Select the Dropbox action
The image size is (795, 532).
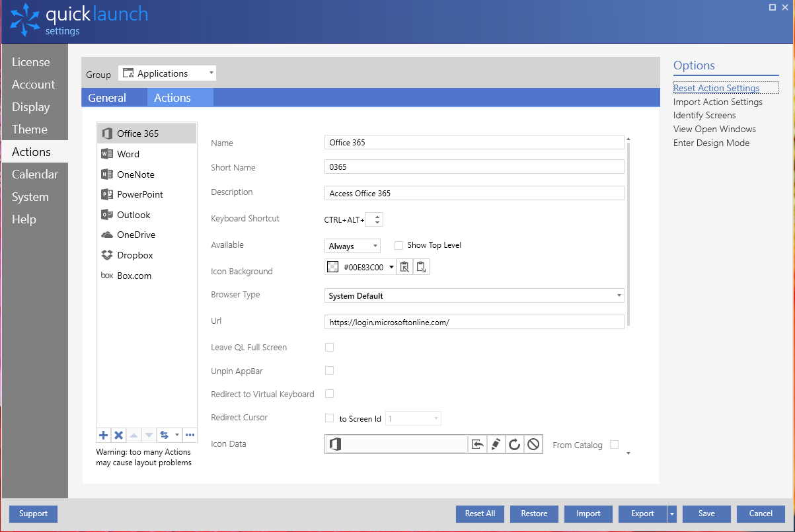point(146,255)
